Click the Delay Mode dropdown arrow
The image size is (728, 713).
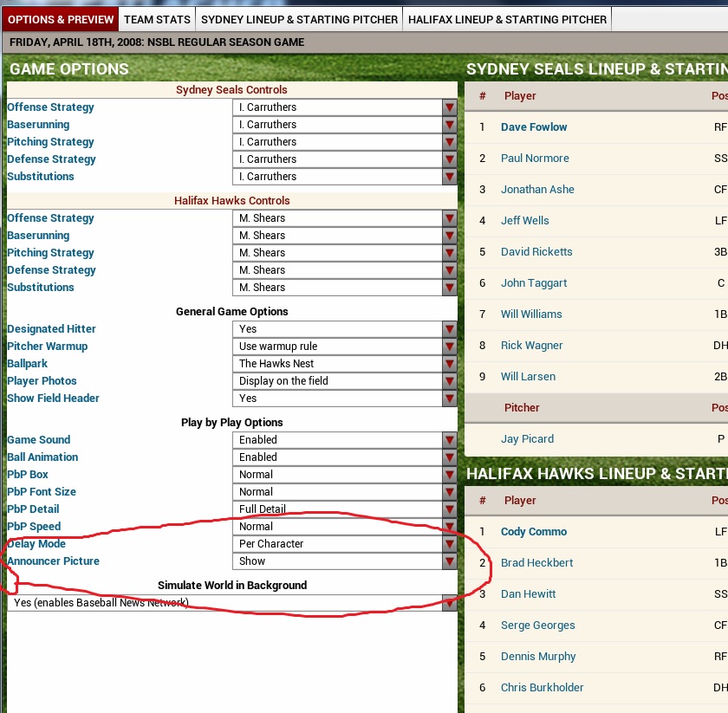pos(449,544)
